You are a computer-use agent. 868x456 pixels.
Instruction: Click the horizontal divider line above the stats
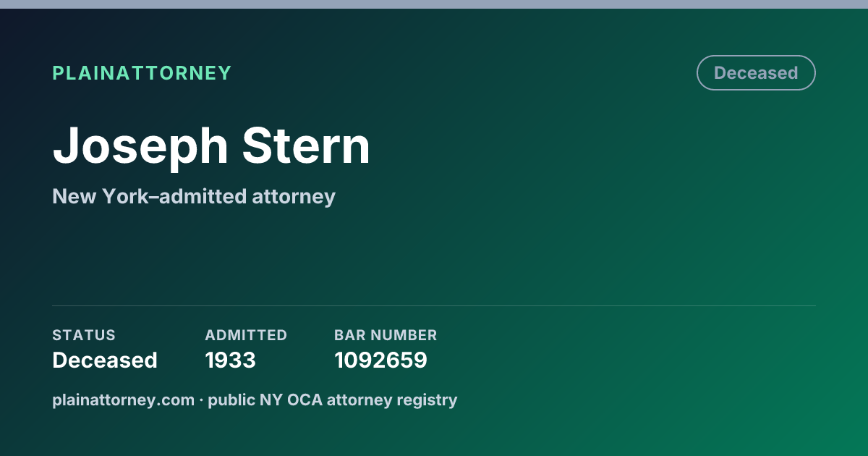pyautogui.click(x=434, y=305)
